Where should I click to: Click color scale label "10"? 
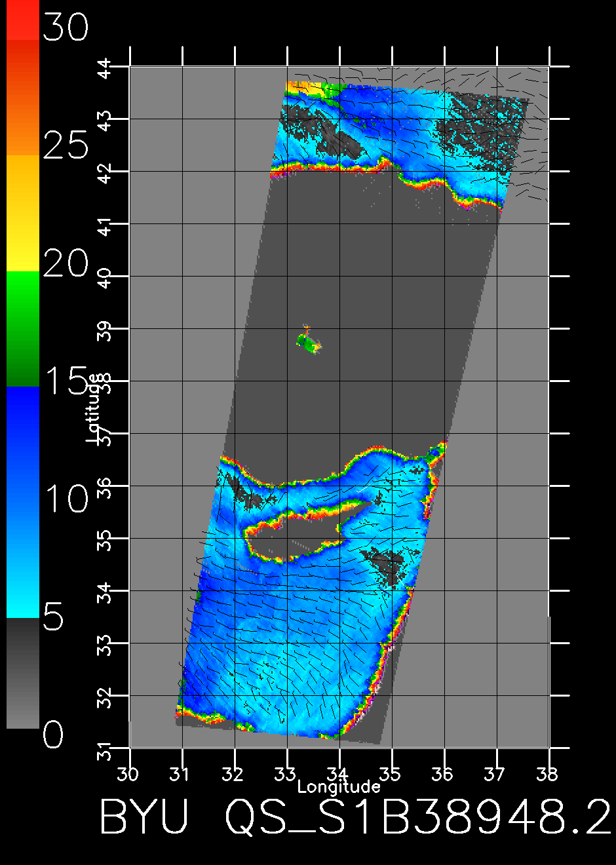click(67, 499)
